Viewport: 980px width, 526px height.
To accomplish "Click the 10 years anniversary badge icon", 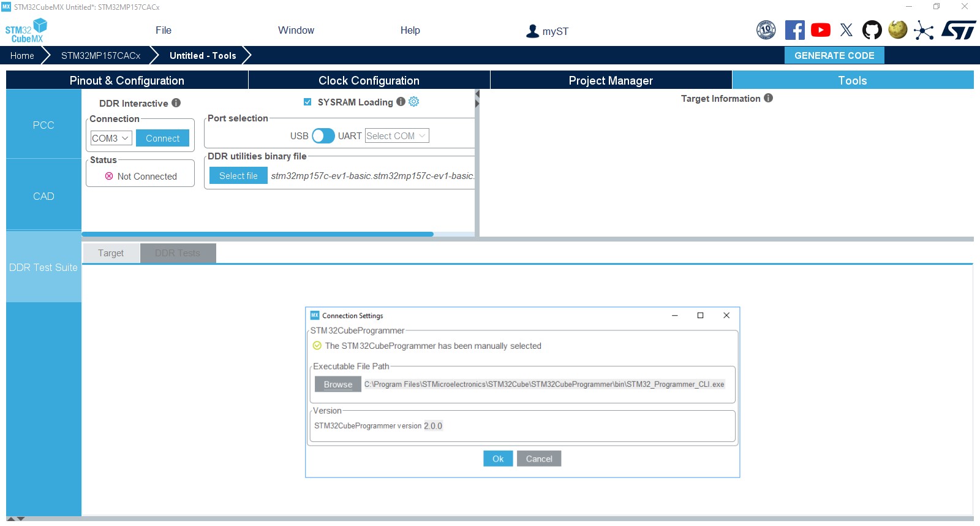I will tap(766, 30).
